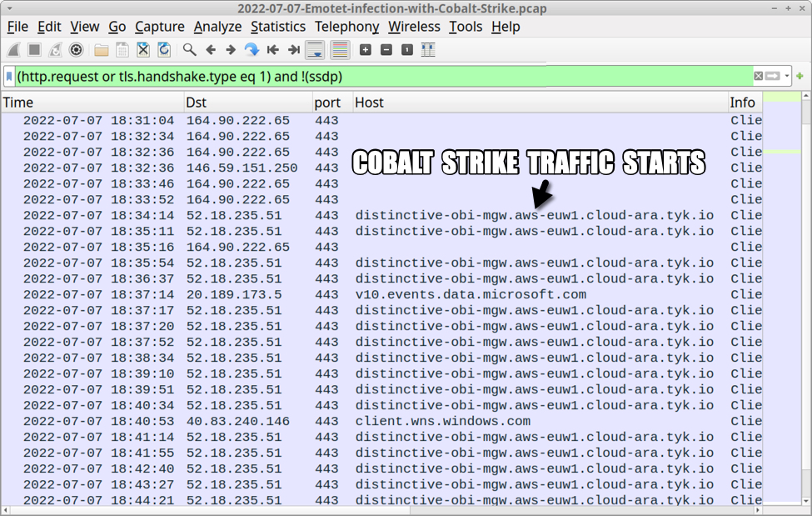This screenshot has height=516, width=812.
Task: Select the packet at 18:39:51
Action: tap(381, 389)
